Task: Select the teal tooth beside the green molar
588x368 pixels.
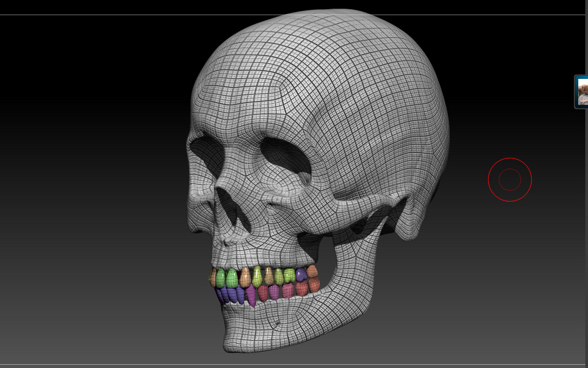Action: (x=300, y=273)
